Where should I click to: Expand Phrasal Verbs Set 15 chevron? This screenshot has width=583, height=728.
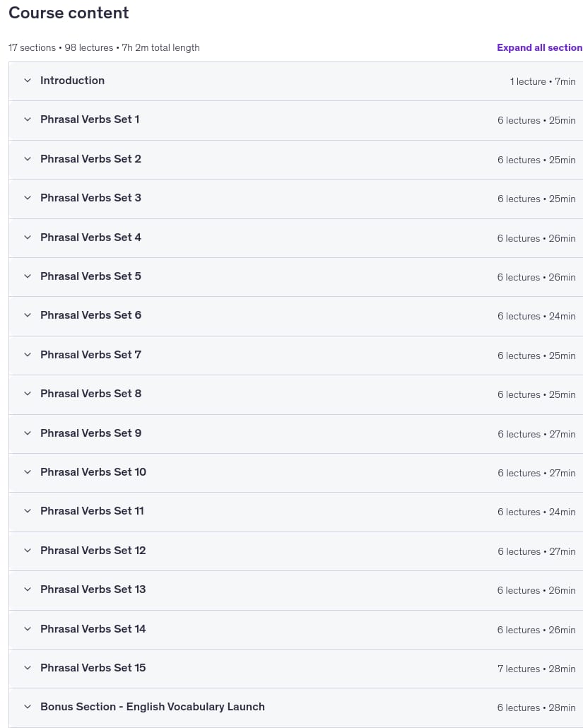click(28, 668)
